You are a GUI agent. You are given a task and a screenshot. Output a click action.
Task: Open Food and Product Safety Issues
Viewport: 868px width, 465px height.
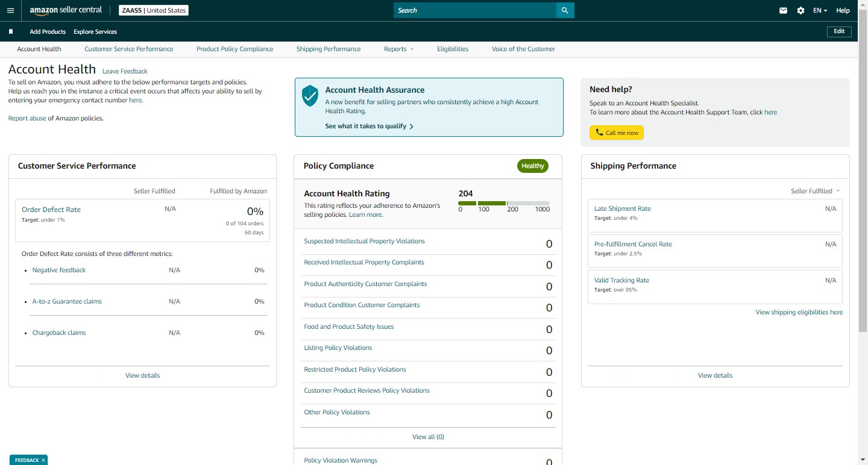[x=348, y=326]
